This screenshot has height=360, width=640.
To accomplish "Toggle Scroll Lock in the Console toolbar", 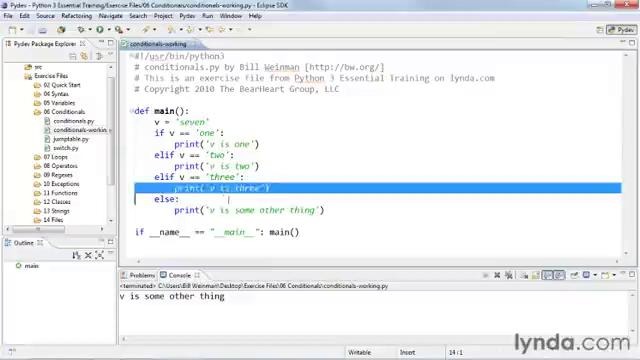I will tap(536, 275).
